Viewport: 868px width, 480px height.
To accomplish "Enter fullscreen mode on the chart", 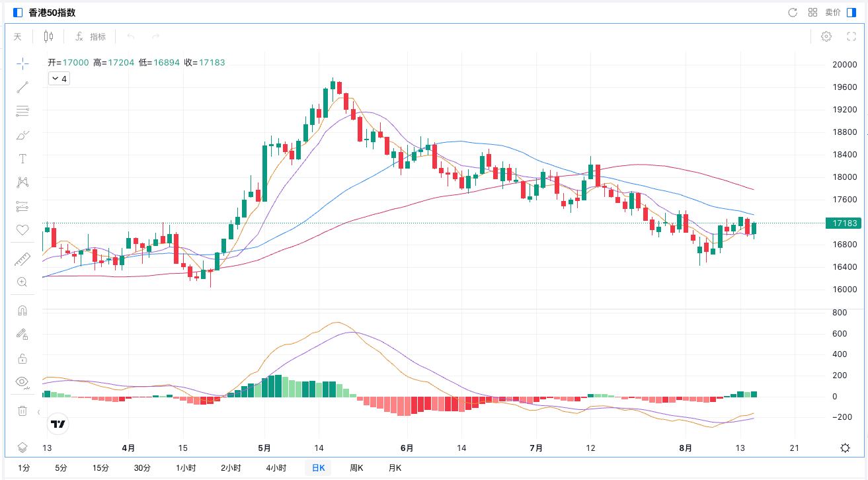I will (851, 36).
